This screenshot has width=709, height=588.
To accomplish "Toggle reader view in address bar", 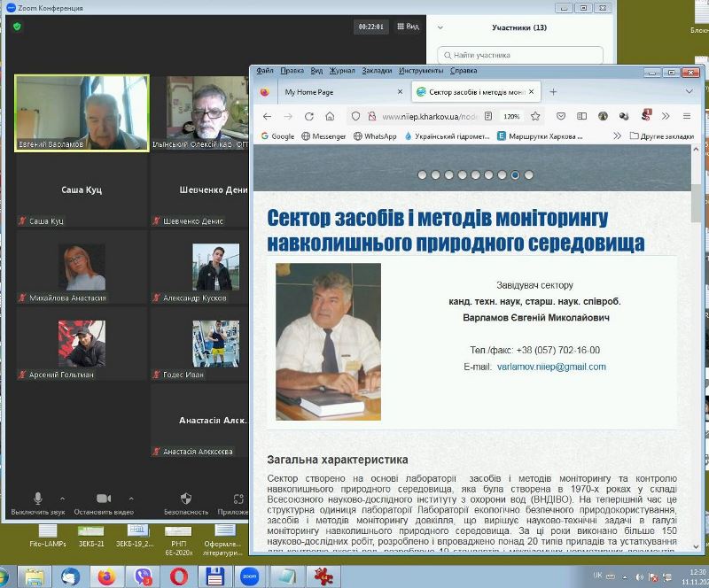I will [487, 116].
